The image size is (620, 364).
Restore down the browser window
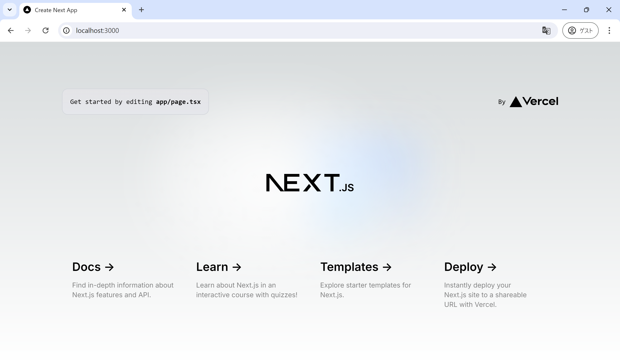[x=587, y=10]
